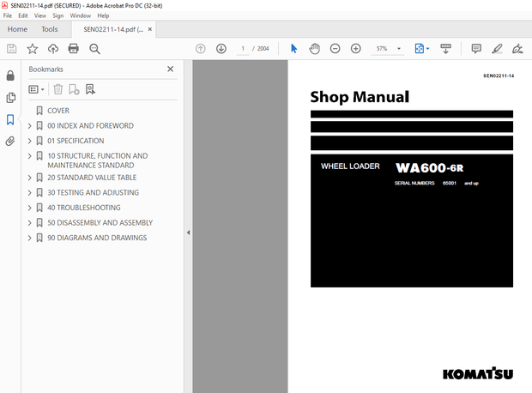Find current bookmark icon
The image size is (532, 393).
pyautogui.click(x=90, y=89)
